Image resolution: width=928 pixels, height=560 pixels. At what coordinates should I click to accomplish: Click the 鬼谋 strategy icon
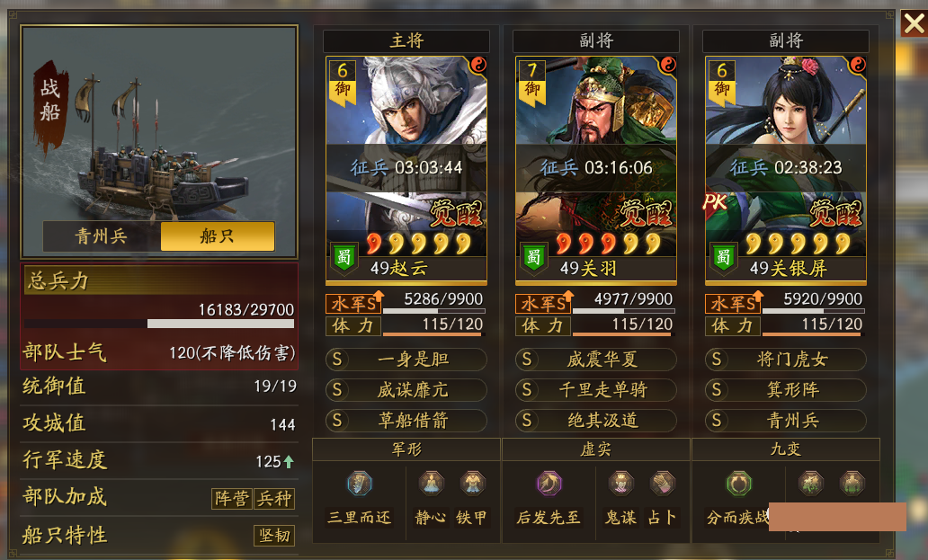tap(620, 484)
